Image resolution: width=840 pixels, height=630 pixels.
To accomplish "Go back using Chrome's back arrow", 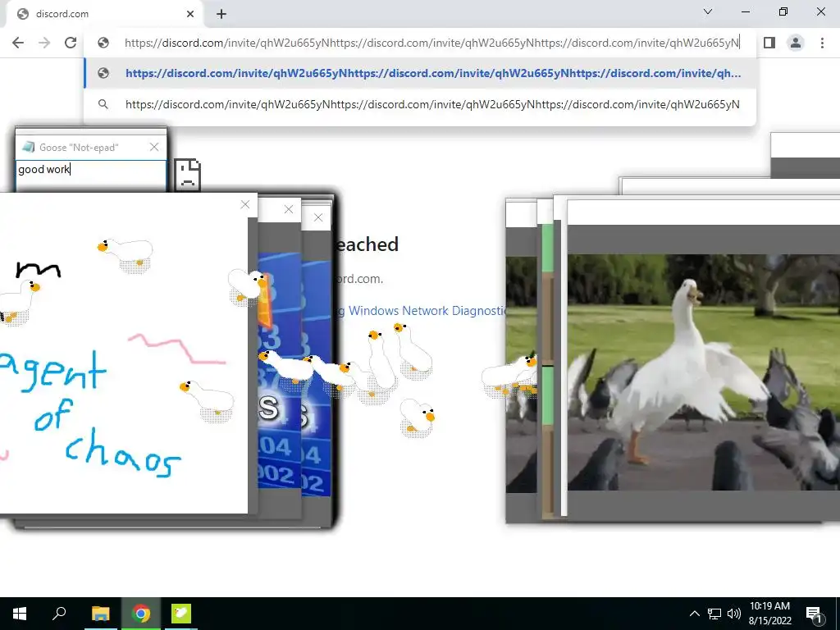I will [x=18, y=43].
